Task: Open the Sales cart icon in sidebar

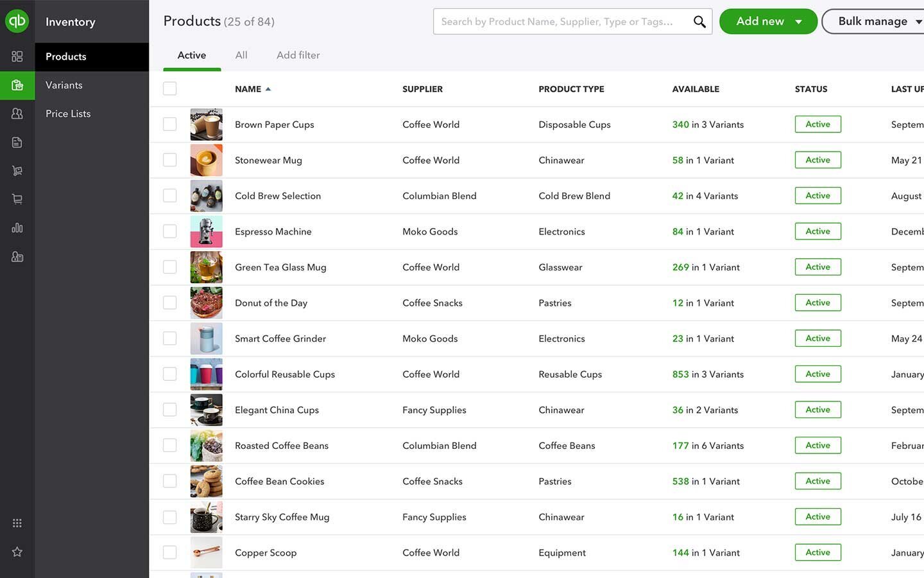Action: (17, 198)
